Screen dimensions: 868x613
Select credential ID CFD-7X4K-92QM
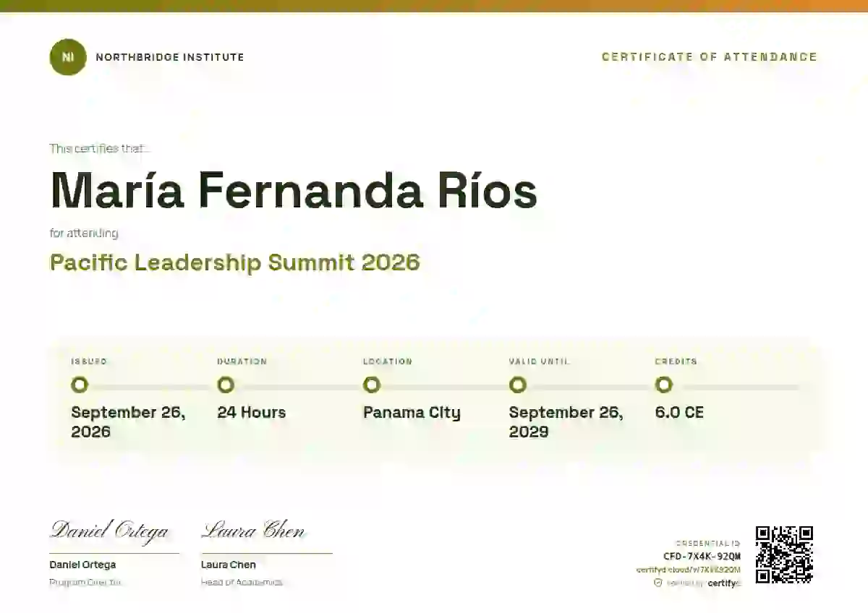coord(702,557)
